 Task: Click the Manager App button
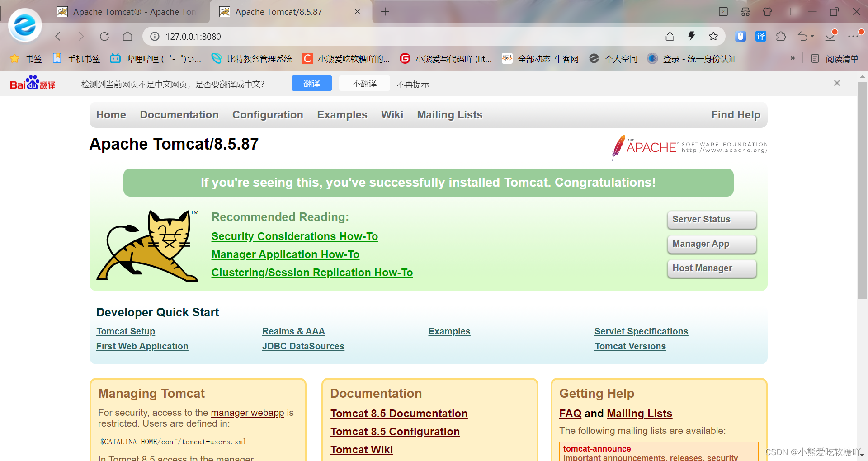712,244
